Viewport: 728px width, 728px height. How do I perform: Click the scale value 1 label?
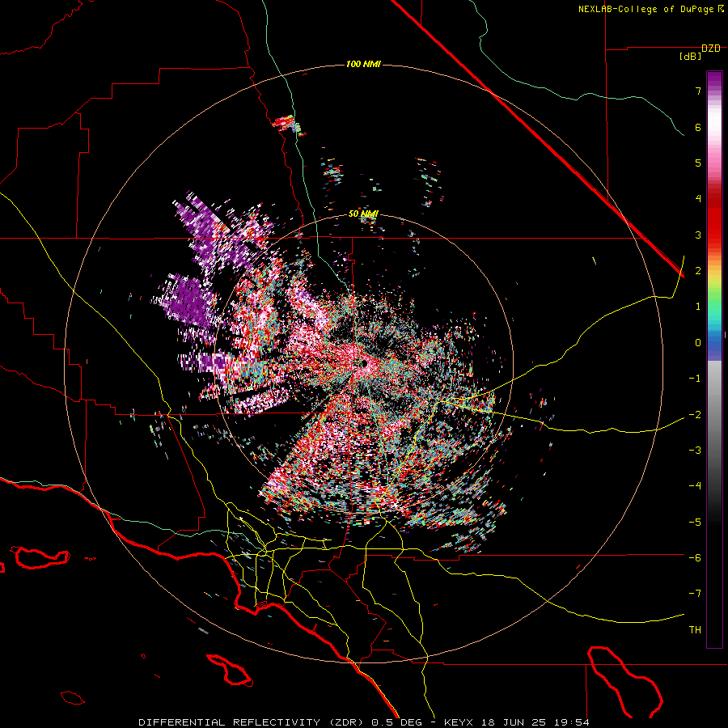tap(698, 307)
